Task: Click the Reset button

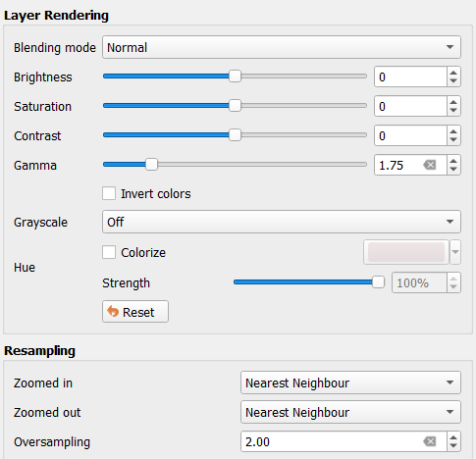Action: click(135, 312)
